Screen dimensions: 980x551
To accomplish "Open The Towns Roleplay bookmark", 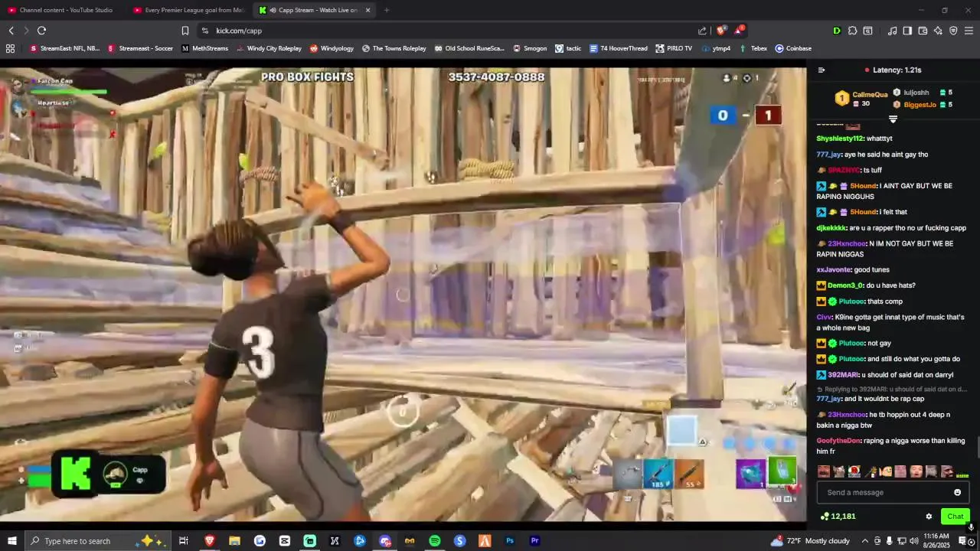I will click(x=394, y=48).
